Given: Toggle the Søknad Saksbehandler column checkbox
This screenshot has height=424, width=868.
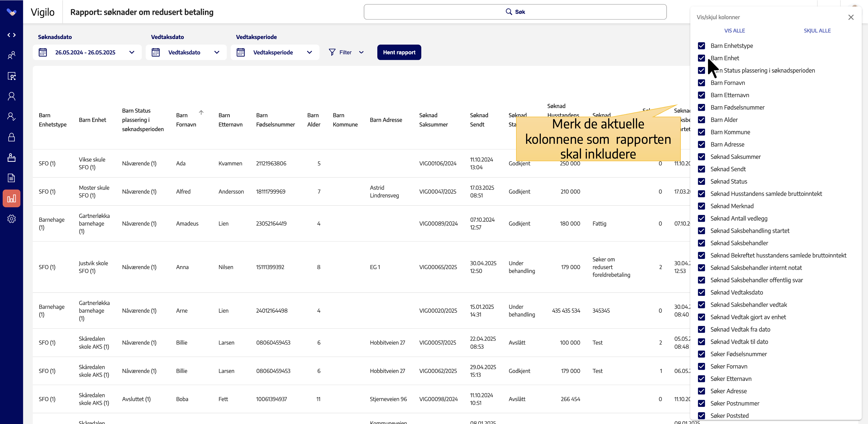Looking at the screenshot, I should pyautogui.click(x=701, y=243).
